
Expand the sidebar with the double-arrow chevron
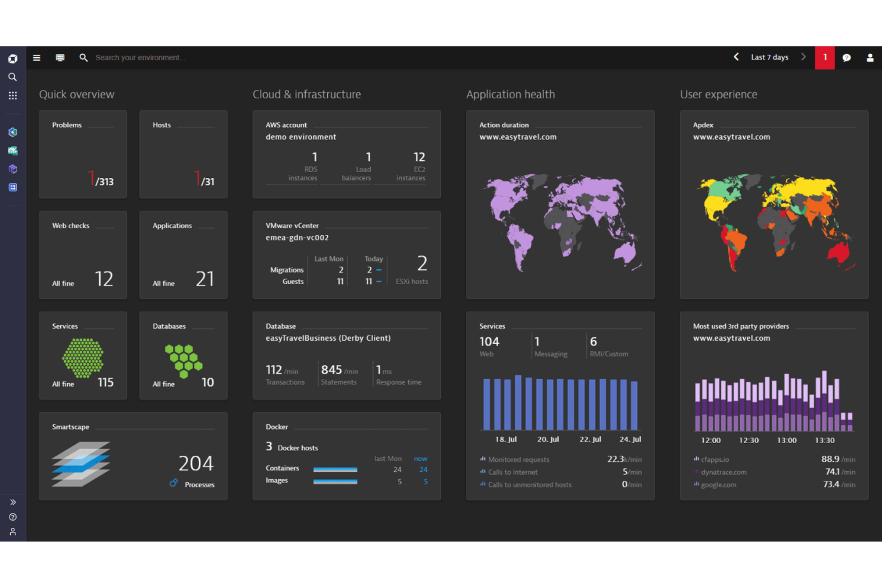click(x=13, y=502)
